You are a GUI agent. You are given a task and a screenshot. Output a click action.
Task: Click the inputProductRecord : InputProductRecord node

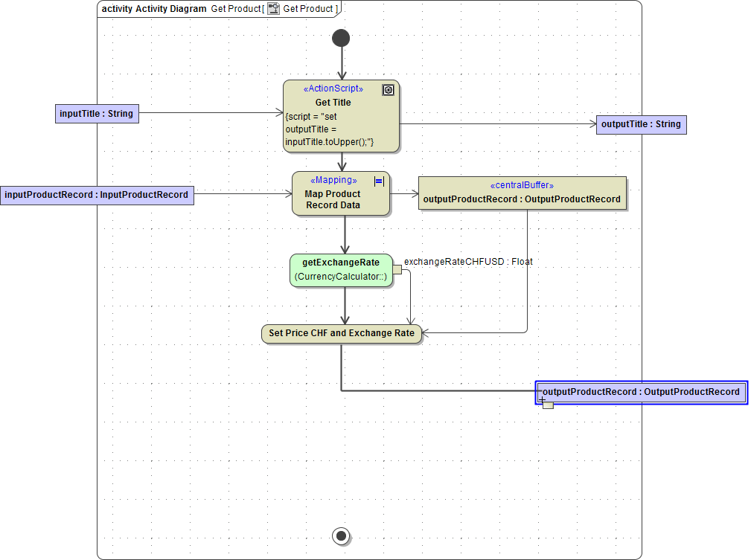click(97, 194)
